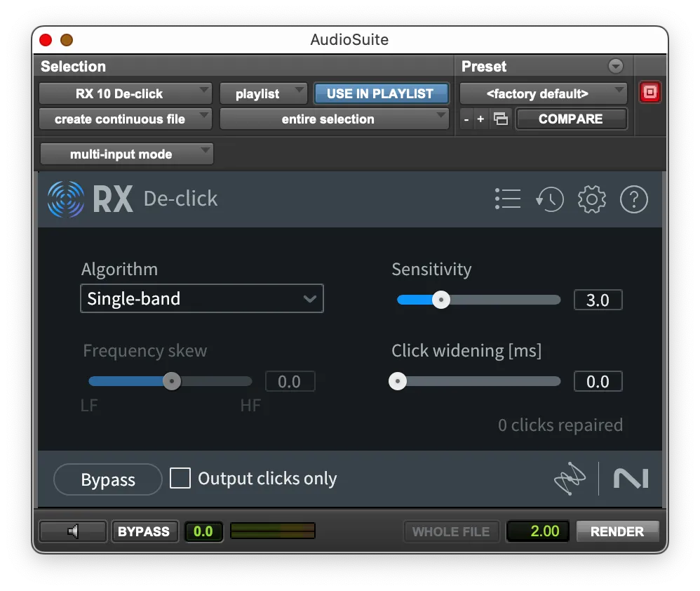700x591 pixels.
Task: Click the preview level 0.0 field
Action: 203,531
